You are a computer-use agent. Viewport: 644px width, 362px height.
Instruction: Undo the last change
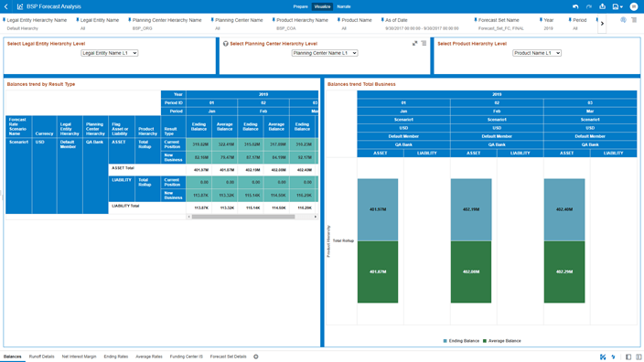pos(575,6)
